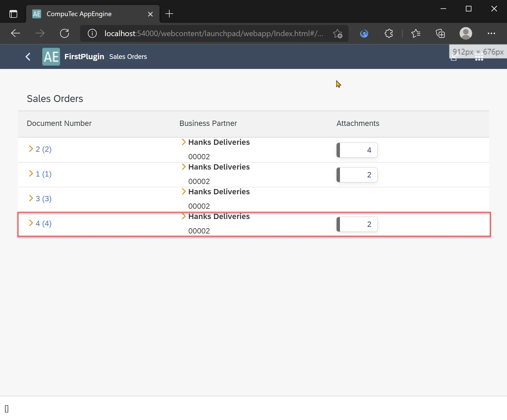Screen dimensions: 507x420
Task: Open the browser Favorites list
Action: click(x=416, y=33)
